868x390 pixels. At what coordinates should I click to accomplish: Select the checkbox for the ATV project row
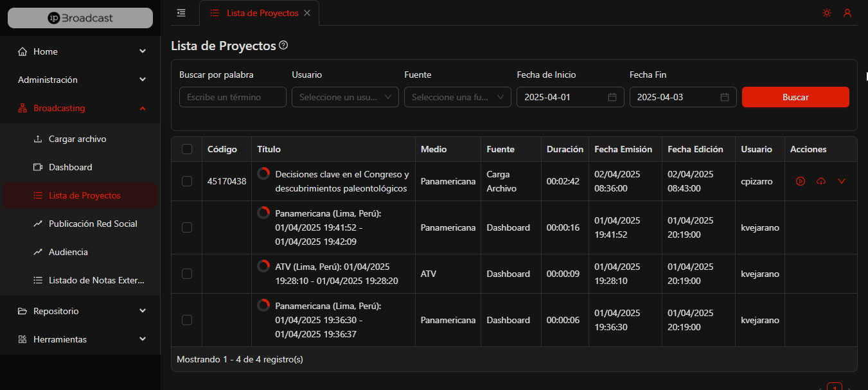[x=187, y=274]
